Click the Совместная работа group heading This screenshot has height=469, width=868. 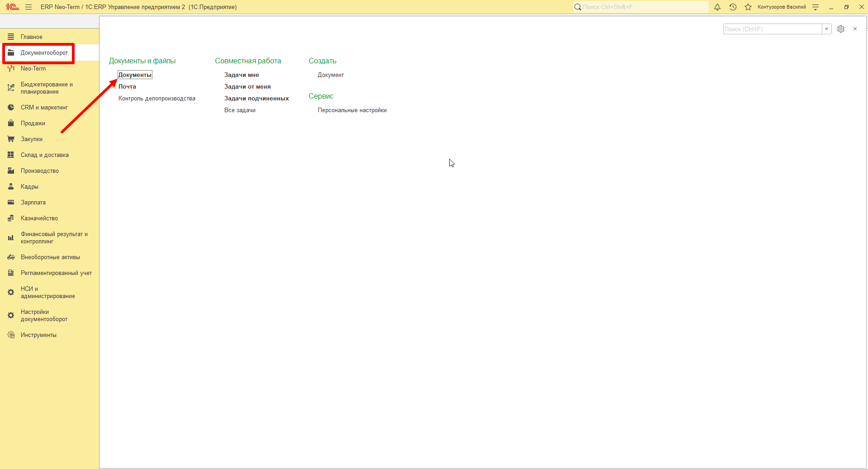248,61
